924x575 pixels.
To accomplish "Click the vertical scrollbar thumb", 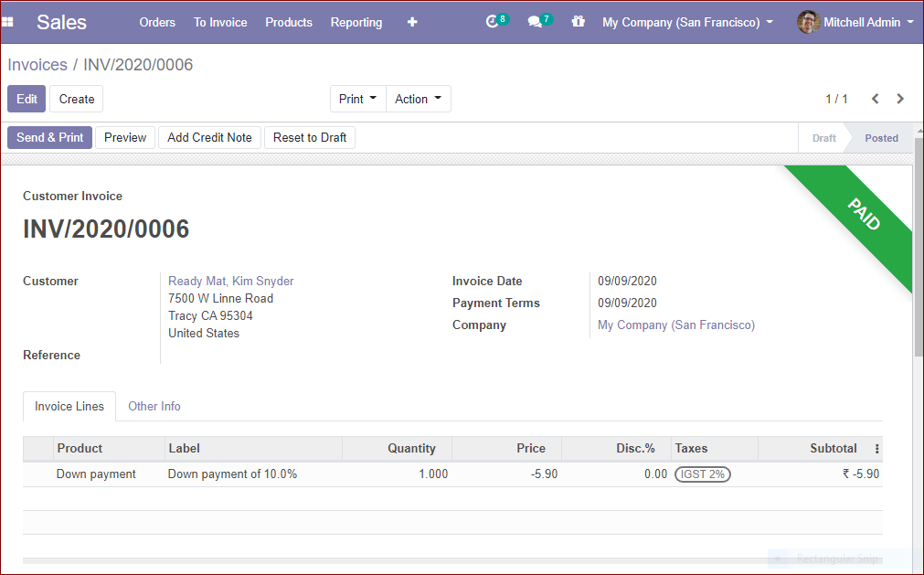I will tap(919, 247).
